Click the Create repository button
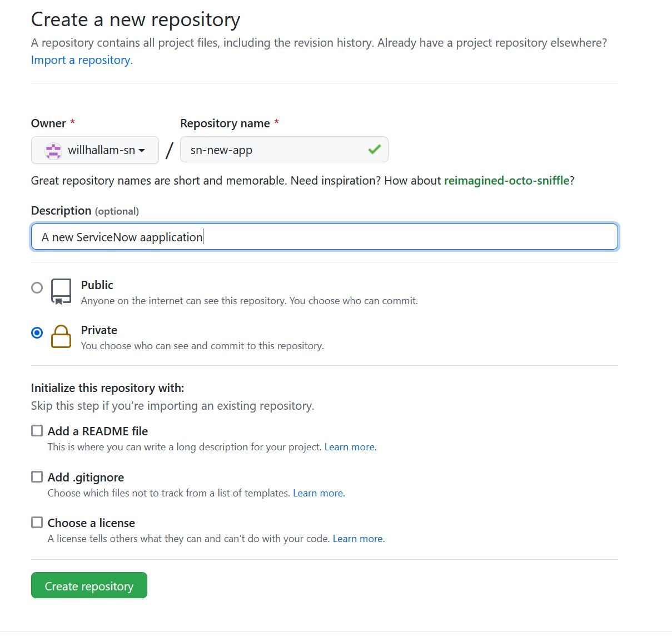 (89, 585)
